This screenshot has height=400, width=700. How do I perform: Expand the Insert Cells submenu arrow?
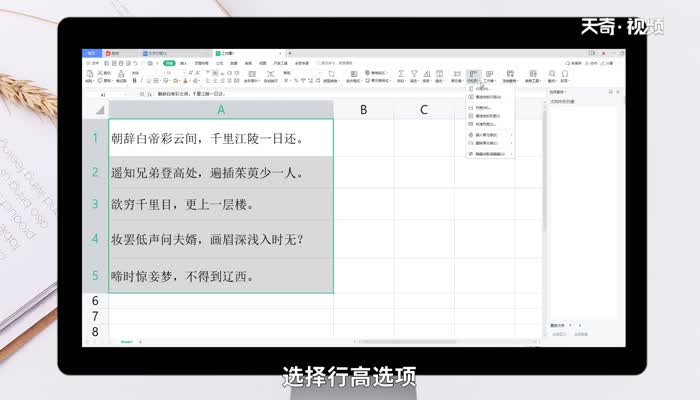[511, 135]
